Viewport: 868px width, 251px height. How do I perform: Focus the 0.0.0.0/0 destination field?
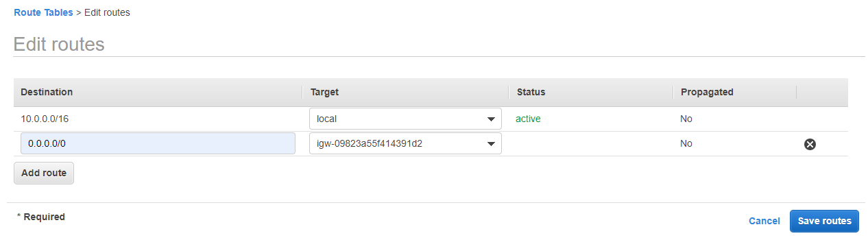tap(158, 143)
